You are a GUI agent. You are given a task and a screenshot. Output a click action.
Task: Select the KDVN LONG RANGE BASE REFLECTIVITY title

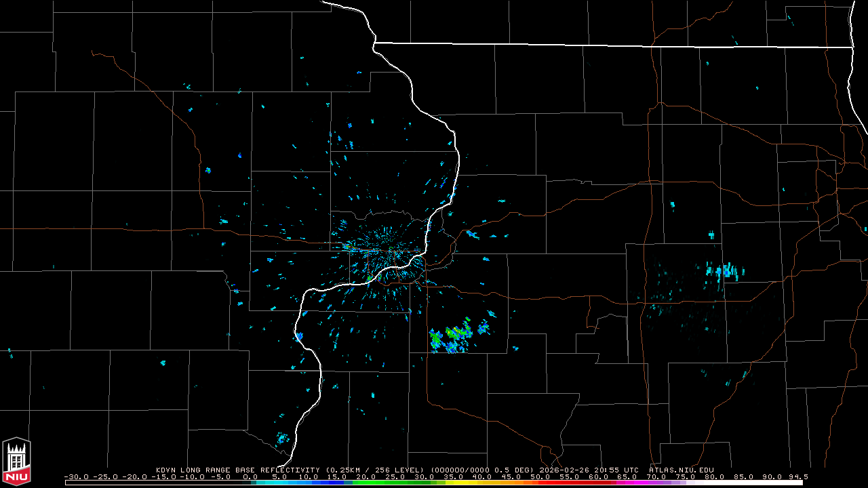(x=238, y=470)
